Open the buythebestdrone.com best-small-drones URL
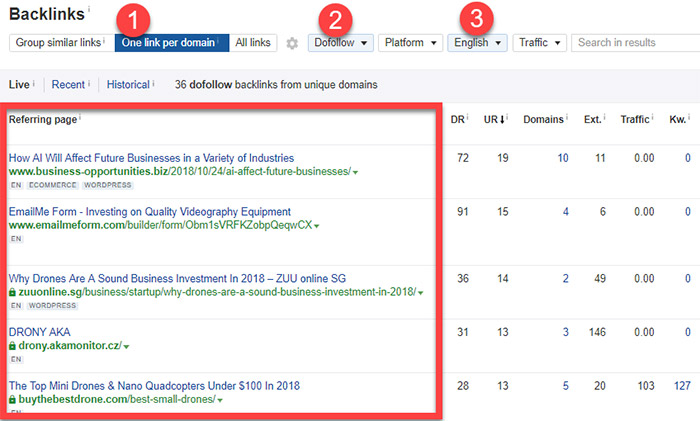 coord(117,399)
